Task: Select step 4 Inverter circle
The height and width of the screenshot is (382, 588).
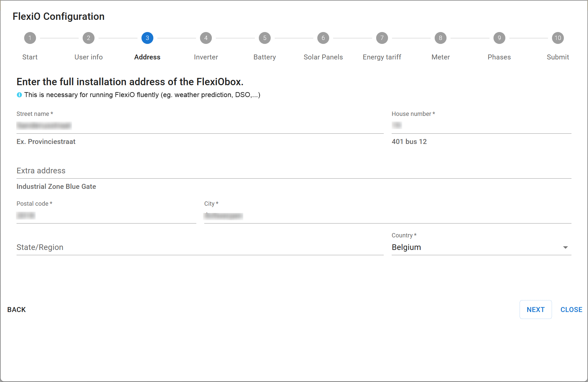Action: [206, 38]
